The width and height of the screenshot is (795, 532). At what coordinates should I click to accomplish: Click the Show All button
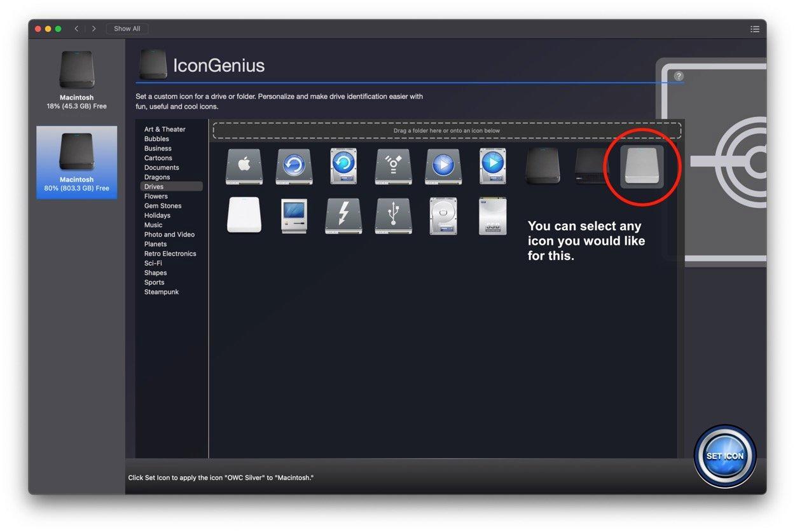pos(127,28)
